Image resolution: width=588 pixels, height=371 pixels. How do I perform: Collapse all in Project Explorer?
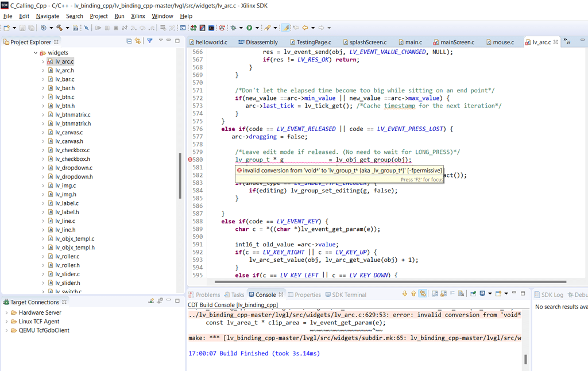pyautogui.click(x=129, y=41)
